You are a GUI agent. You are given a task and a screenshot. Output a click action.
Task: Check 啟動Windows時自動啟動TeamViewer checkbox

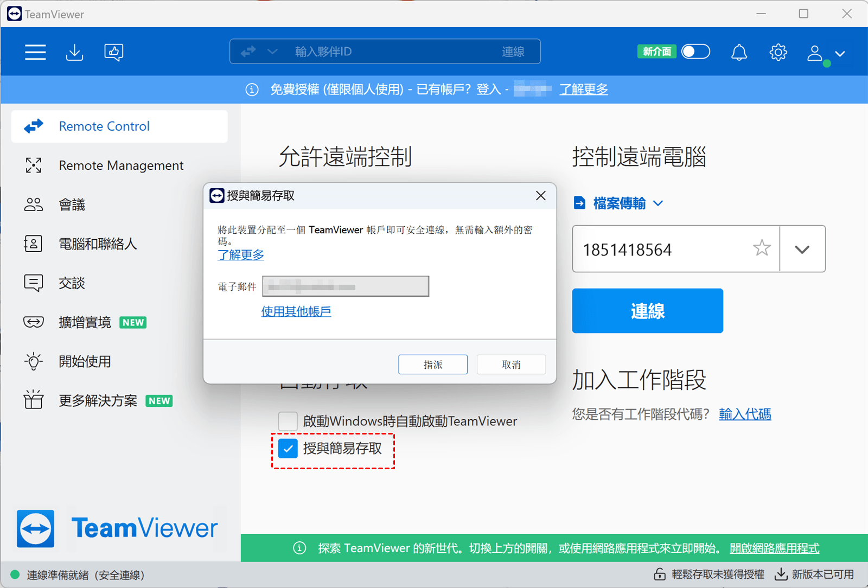(x=288, y=421)
